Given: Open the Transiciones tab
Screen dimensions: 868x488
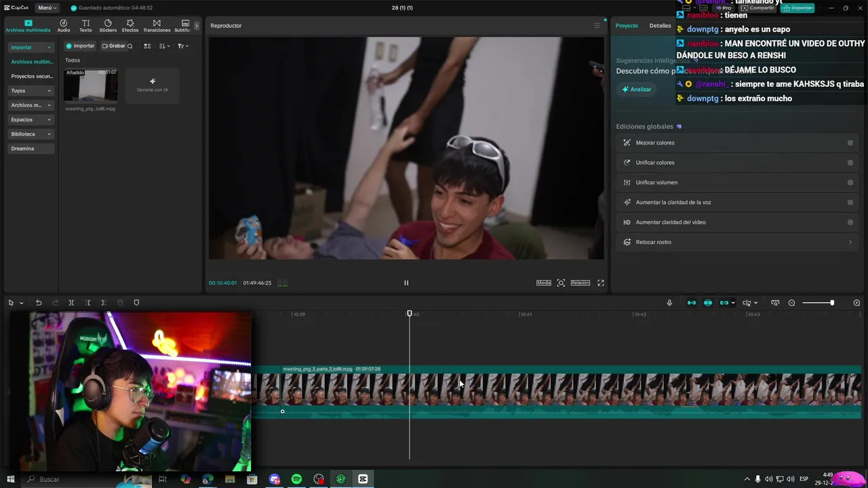Looking at the screenshot, I should (157, 26).
